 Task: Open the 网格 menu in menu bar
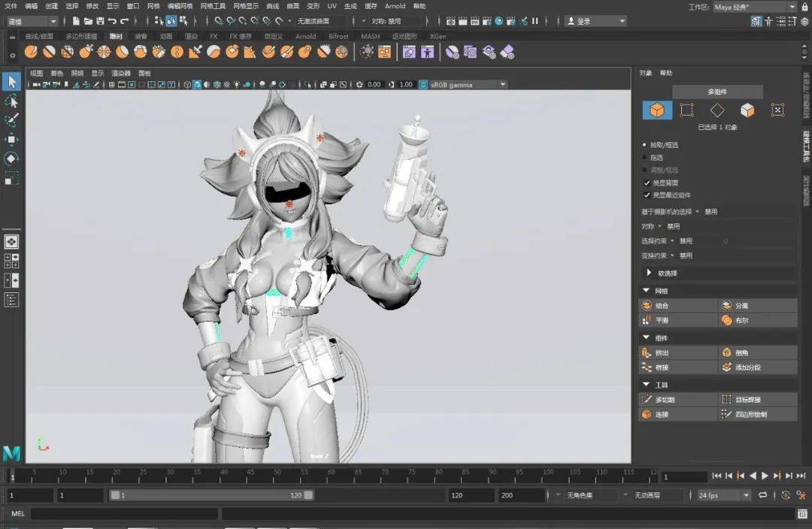(153, 6)
